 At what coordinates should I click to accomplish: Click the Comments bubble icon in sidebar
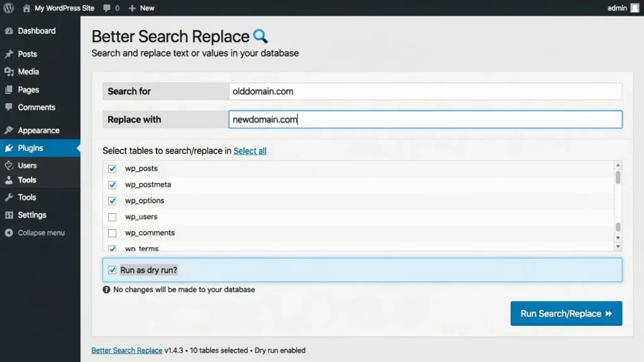(x=9, y=107)
